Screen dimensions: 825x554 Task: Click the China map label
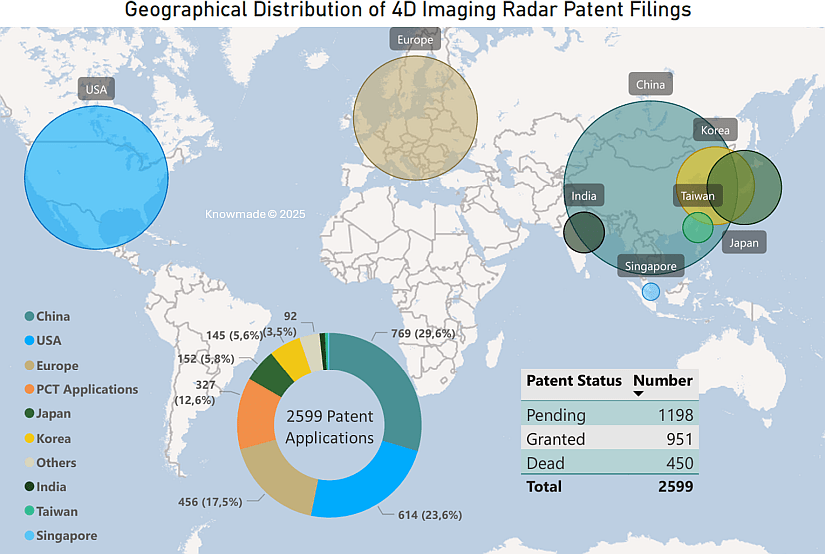pos(650,84)
